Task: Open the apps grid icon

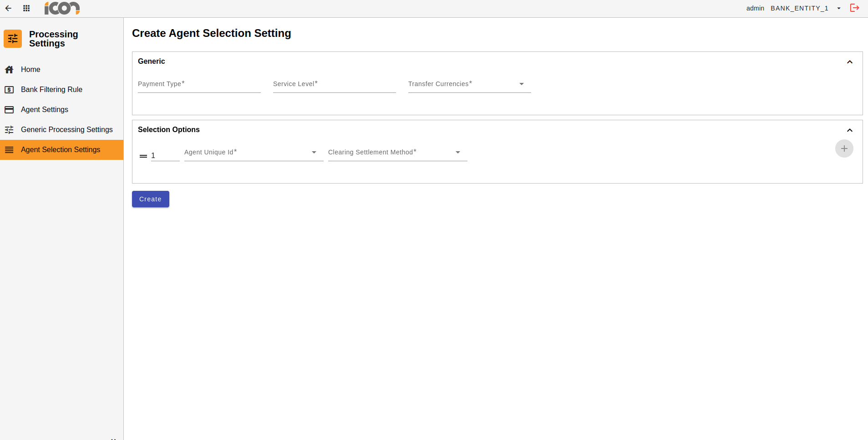Action: [26, 8]
